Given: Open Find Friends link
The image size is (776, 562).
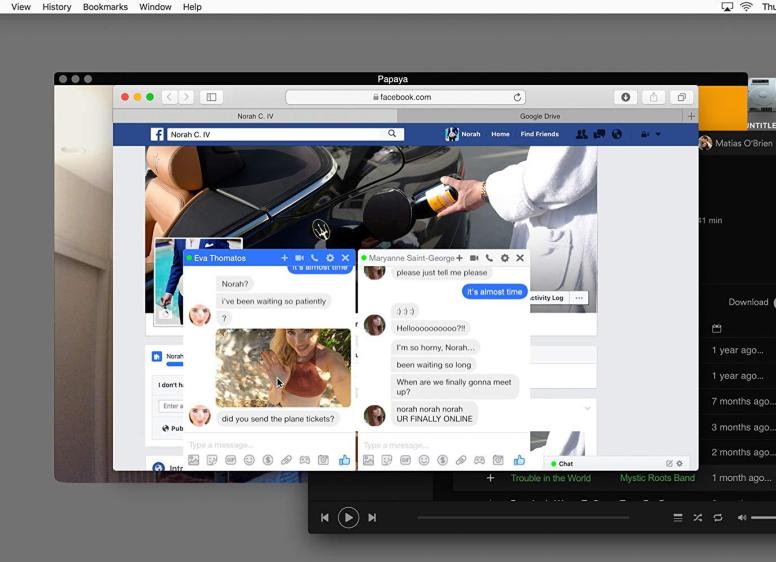Looking at the screenshot, I should point(539,134).
